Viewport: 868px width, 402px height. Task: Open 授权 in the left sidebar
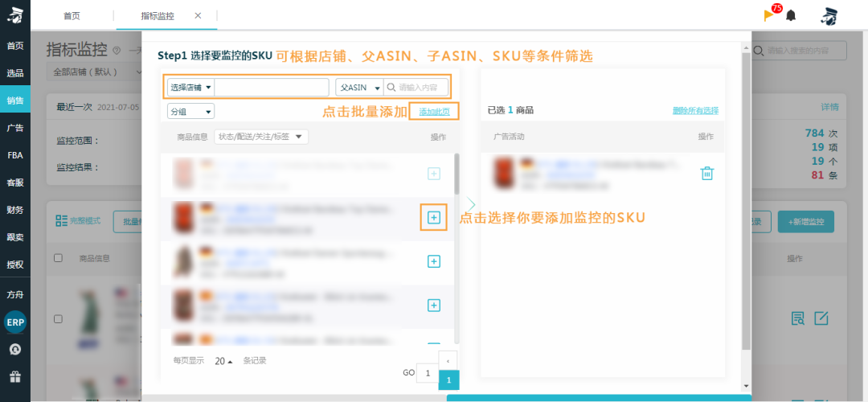point(15,265)
